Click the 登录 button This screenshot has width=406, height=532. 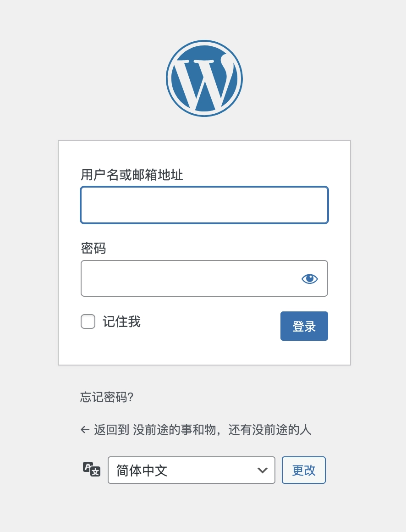[x=304, y=326]
